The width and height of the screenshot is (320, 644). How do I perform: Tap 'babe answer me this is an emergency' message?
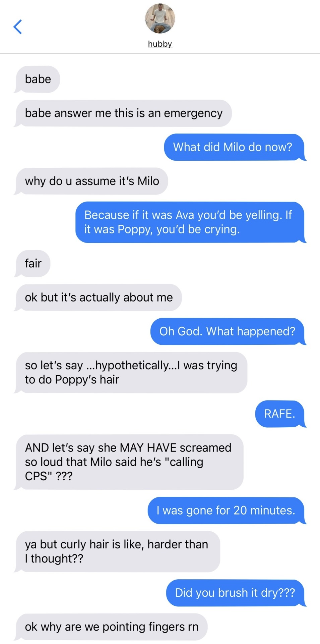[x=123, y=113]
